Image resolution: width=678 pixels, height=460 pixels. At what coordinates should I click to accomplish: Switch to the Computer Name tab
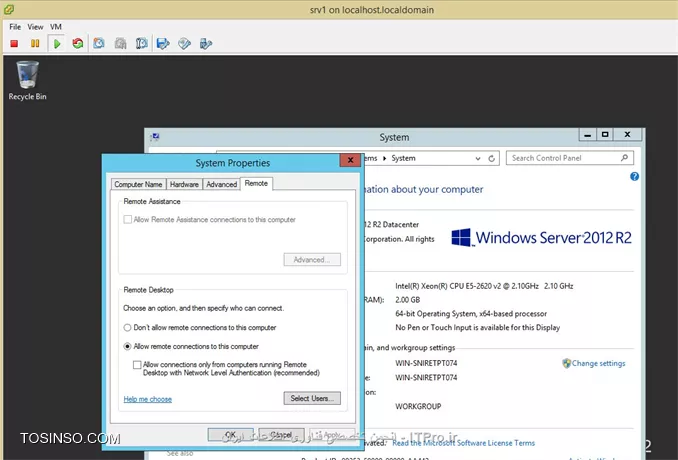(138, 184)
